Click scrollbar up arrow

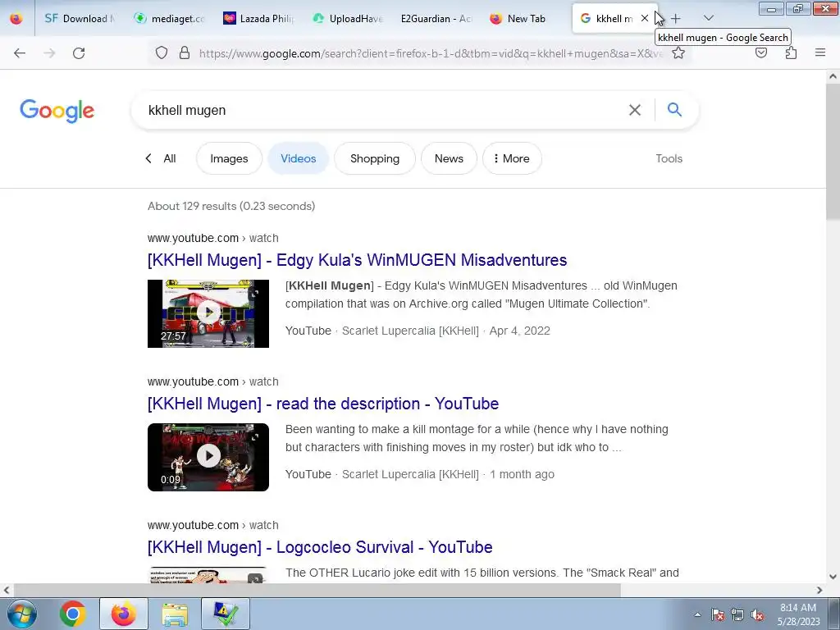click(833, 76)
